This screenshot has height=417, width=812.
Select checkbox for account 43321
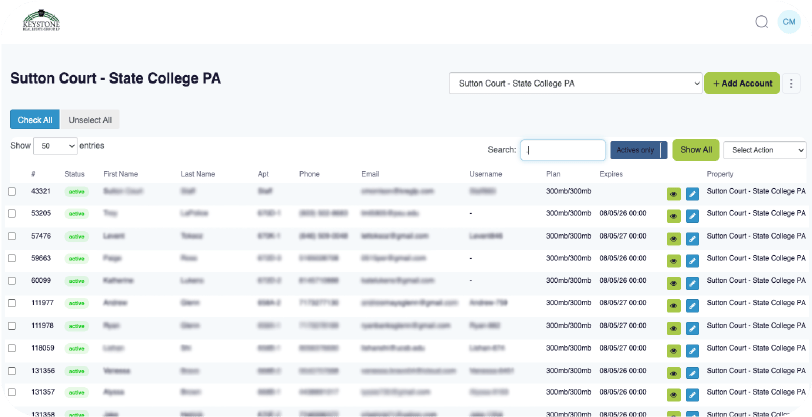(12, 191)
